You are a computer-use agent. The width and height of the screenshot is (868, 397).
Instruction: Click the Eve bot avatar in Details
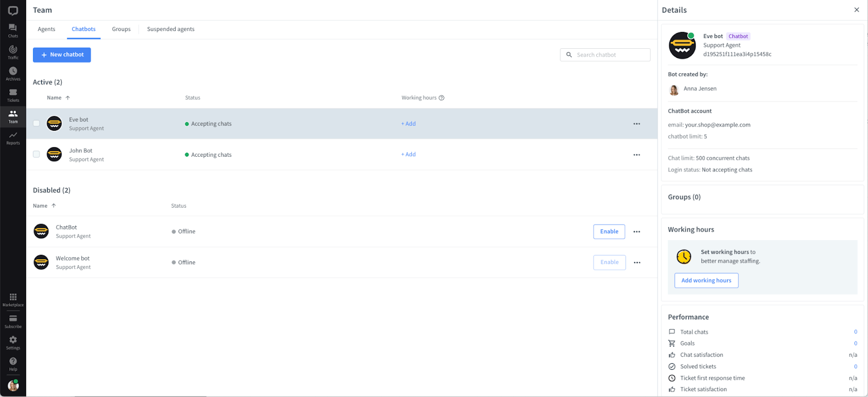click(x=682, y=46)
